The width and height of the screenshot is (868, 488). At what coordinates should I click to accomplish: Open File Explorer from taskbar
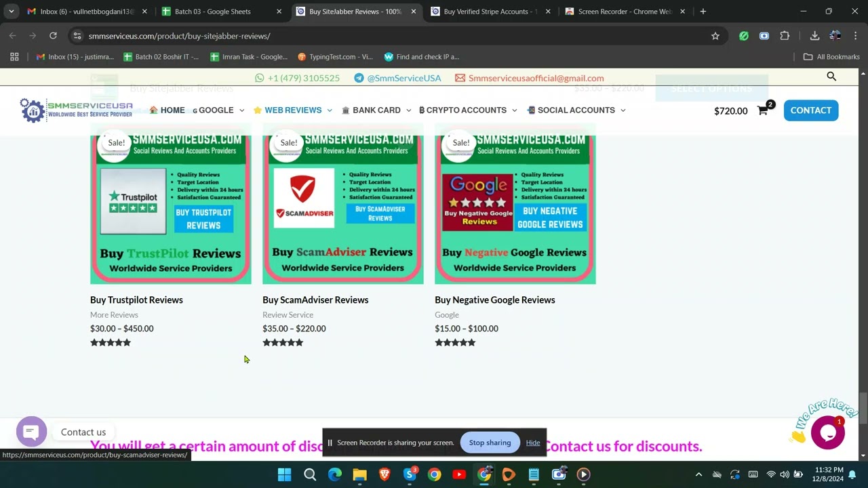359,474
